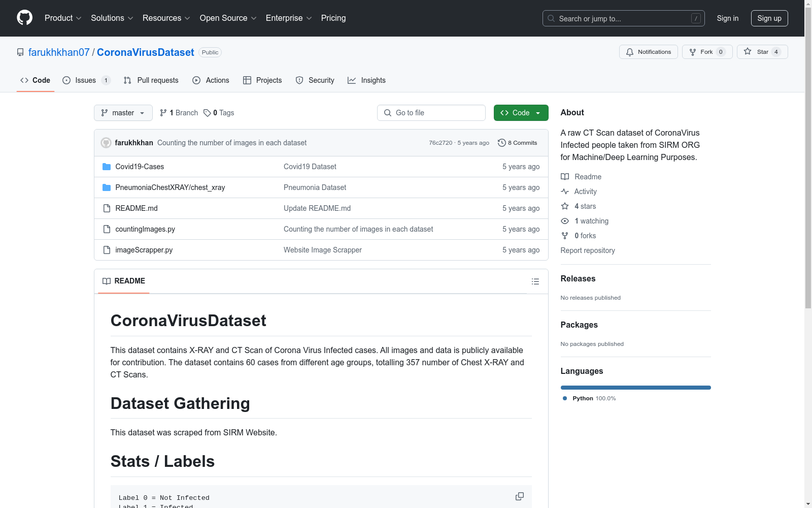Open the Update README.md commit message

tap(317, 208)
